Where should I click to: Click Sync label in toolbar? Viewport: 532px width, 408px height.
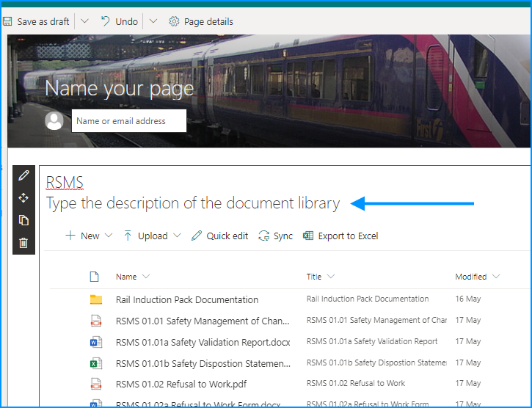283,236
